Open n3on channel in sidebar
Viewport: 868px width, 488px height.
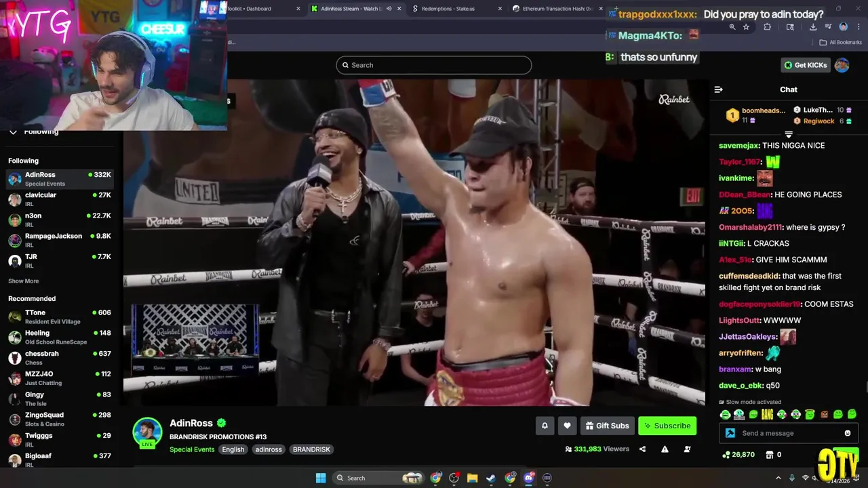(60, 220)
